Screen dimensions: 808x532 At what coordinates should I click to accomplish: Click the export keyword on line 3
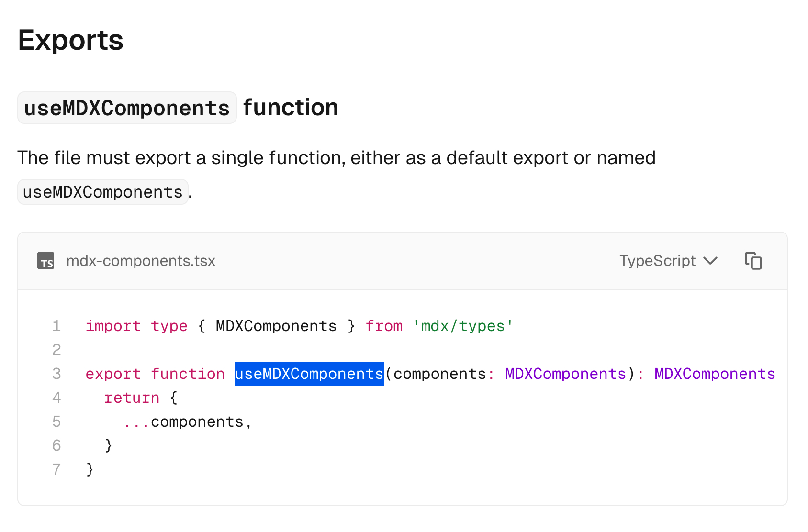point(113,374)
